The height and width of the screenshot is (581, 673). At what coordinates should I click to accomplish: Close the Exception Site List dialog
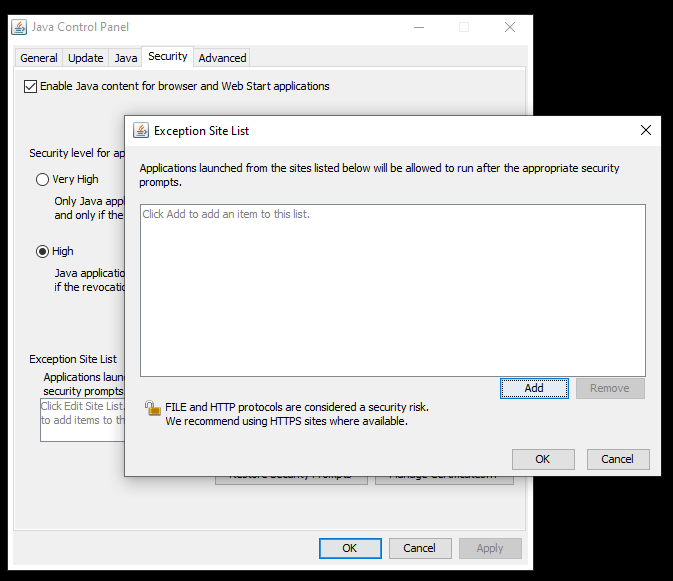coord(646,130)
